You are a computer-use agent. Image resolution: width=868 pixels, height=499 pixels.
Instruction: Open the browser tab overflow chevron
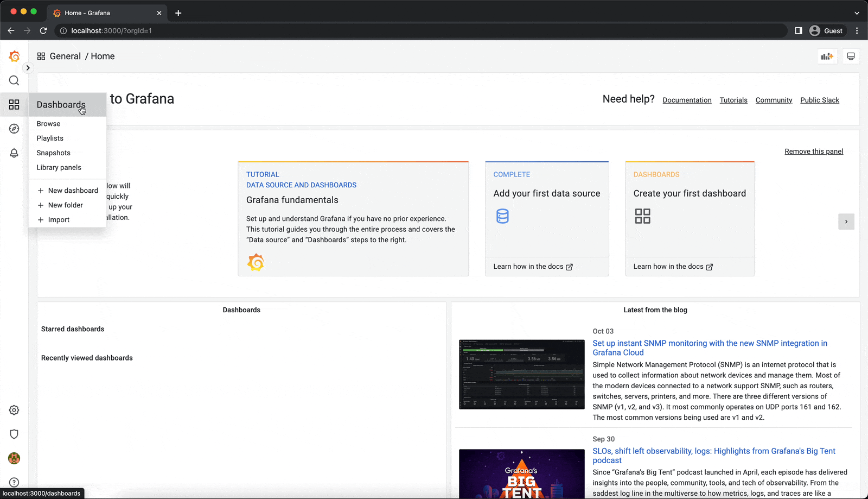click(x=856, y=12)
